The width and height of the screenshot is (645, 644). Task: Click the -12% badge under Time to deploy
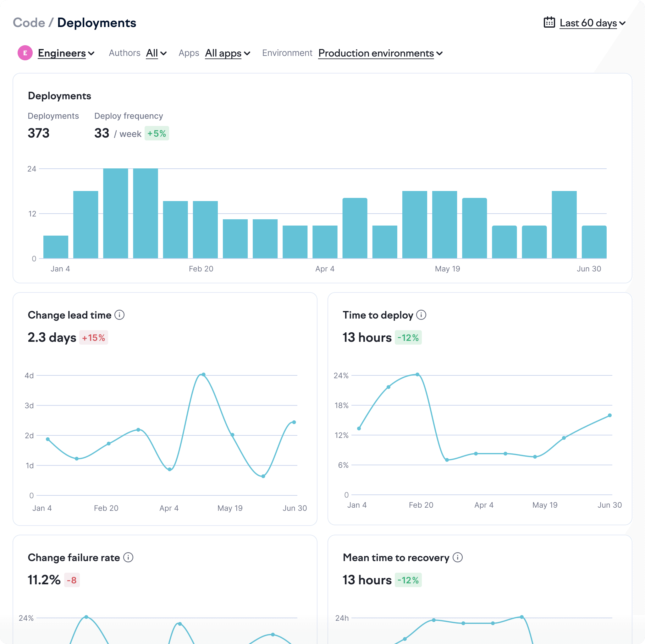408,338
